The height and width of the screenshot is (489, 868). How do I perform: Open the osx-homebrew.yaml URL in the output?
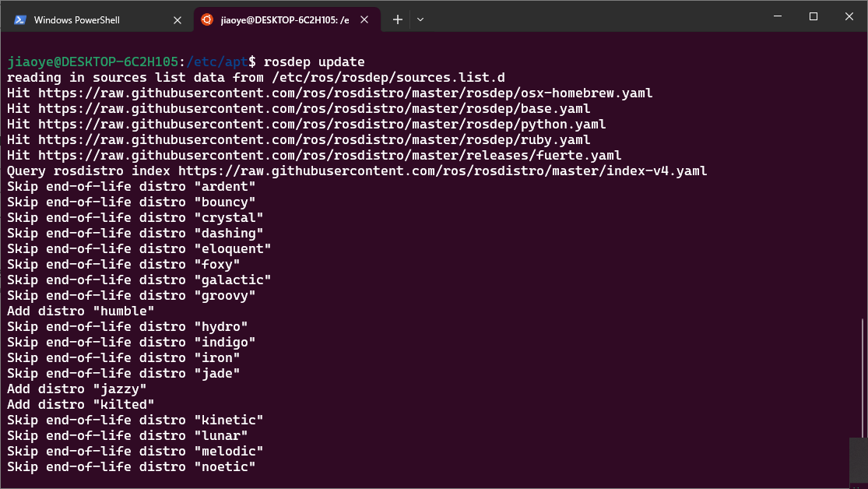pos(345,93)
